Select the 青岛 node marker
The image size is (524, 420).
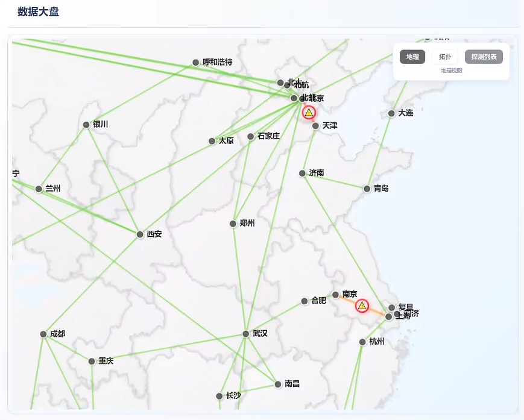[x=366, y=189]
